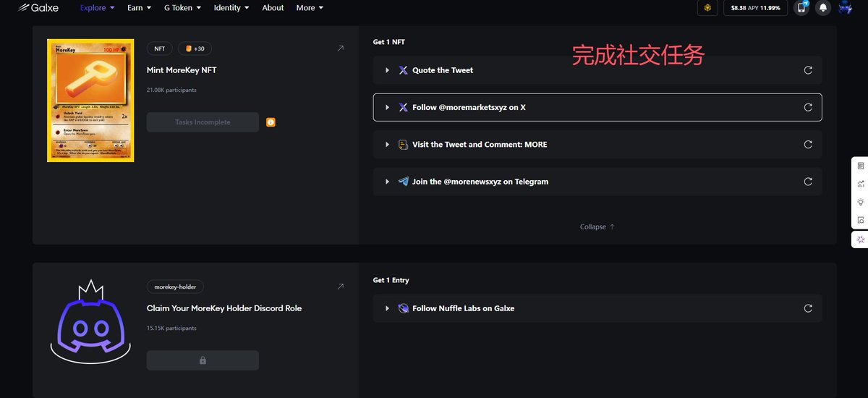Open notifications bell
Image resolution: width=868 pixels, height=398 pixels.
pos(823,8)
